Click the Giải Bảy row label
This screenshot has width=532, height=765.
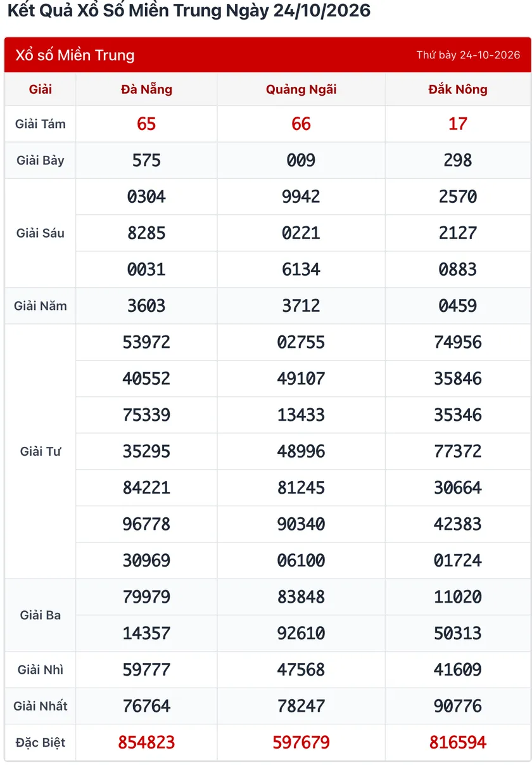point(41,160)
